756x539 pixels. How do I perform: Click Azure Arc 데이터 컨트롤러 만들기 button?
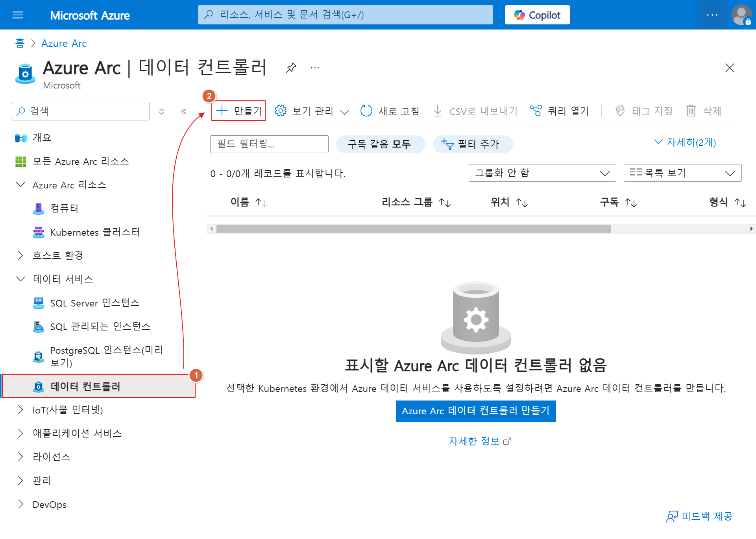(475, 411)
